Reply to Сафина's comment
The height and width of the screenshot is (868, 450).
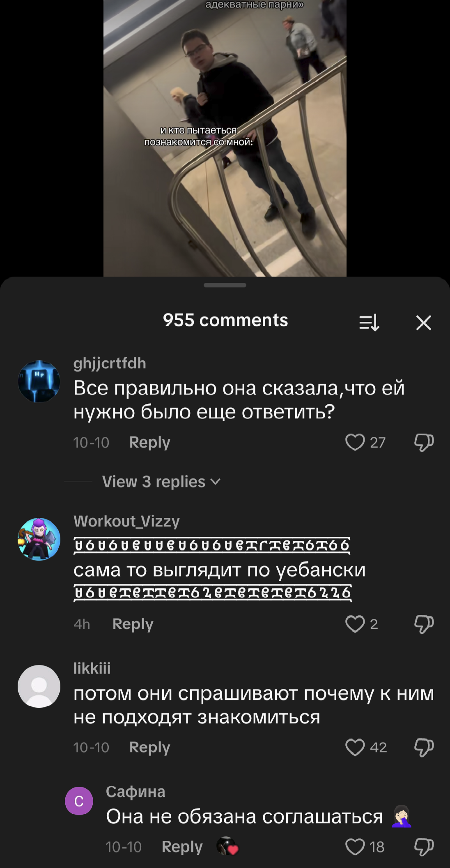pos(182,847)
